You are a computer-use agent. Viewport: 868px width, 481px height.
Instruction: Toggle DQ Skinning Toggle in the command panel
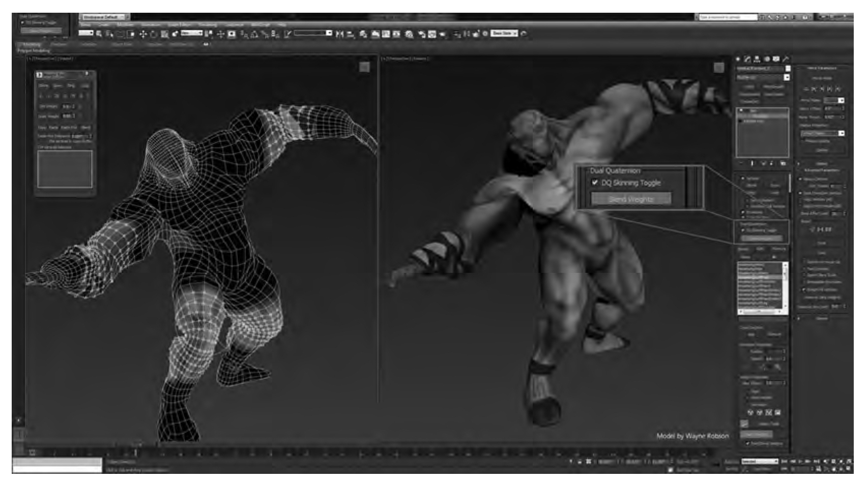[x=743, y=231]
